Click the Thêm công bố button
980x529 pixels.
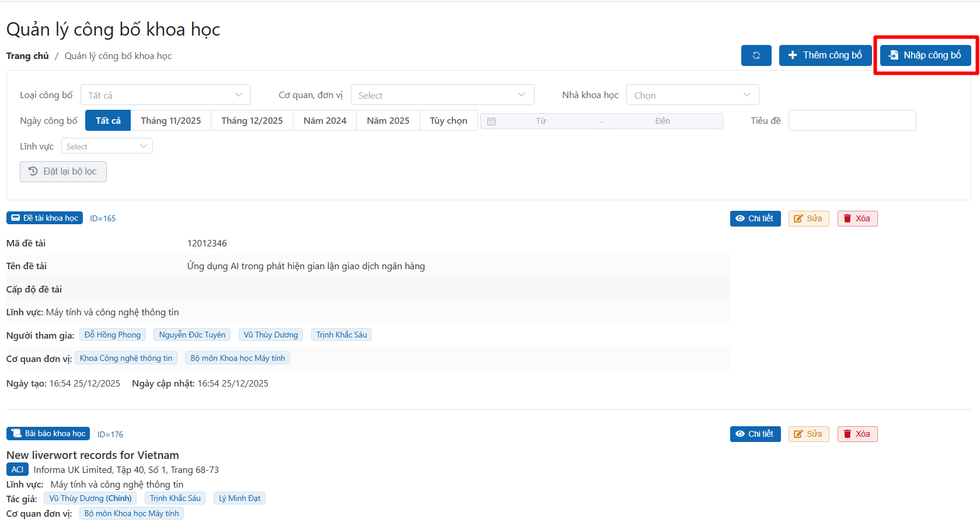825,55
